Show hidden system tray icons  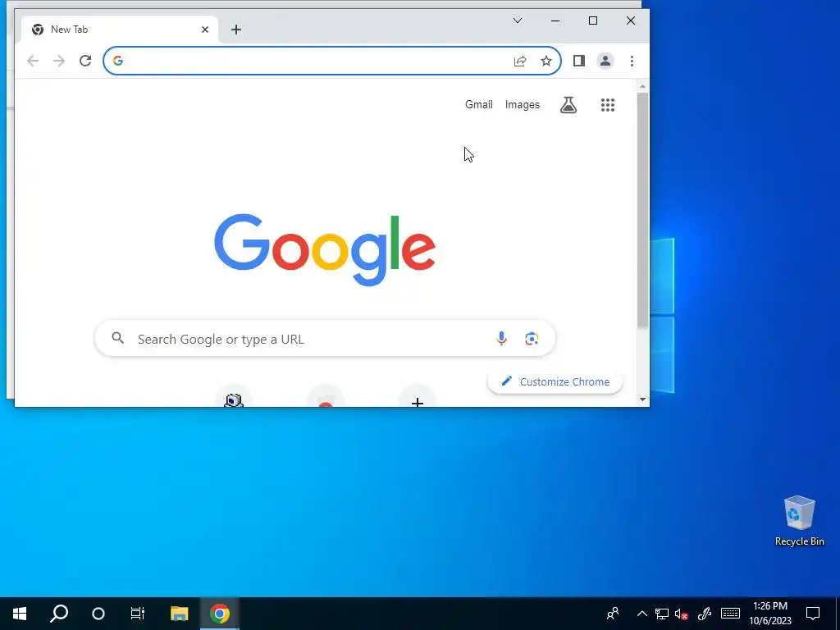pos(641,614)
